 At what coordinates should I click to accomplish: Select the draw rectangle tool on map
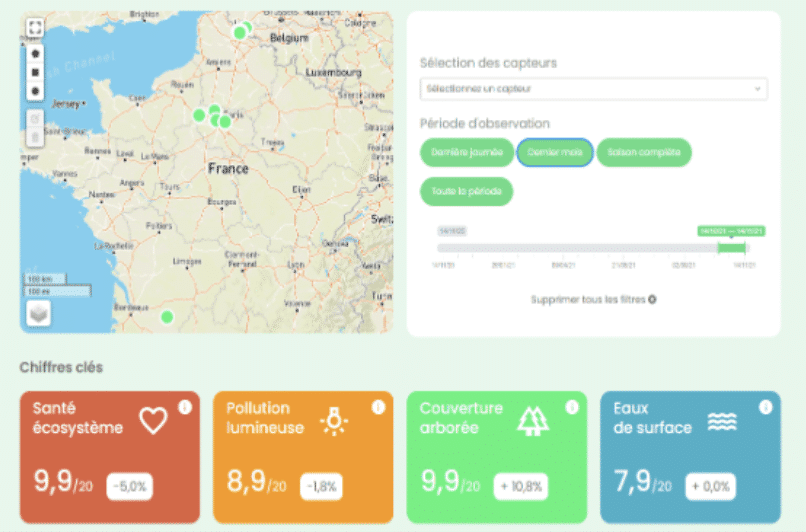coord(36,72)
